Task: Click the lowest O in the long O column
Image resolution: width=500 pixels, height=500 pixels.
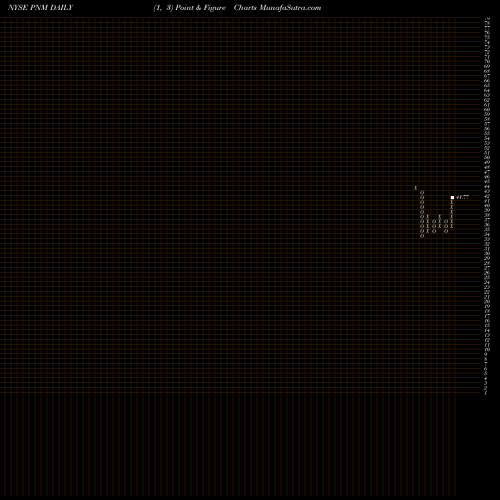Action: pyautogui.click(x=422, y=236)
